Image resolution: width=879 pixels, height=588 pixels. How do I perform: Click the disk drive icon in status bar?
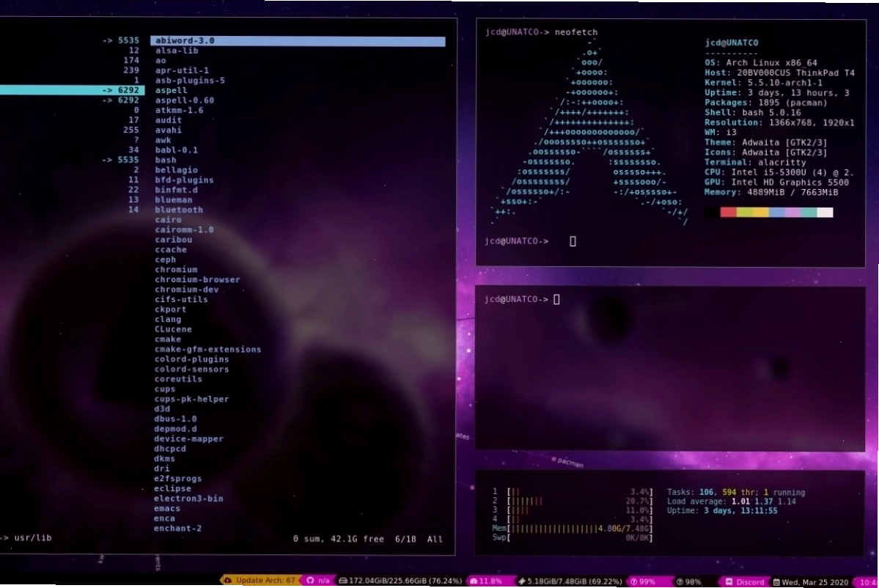click(342, 581)
